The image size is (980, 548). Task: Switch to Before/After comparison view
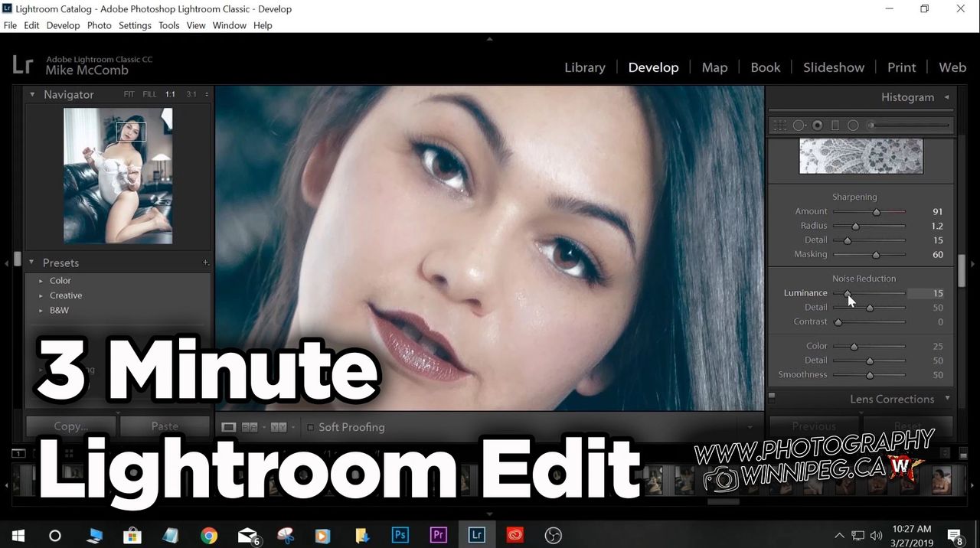tap(250, 427)
